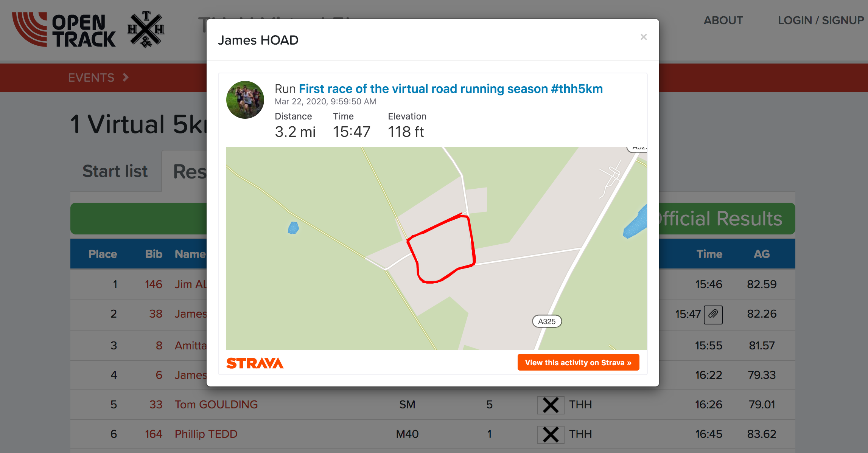
Task: Close the James HOAD modal dialog
Action: [x=644, y=37]
